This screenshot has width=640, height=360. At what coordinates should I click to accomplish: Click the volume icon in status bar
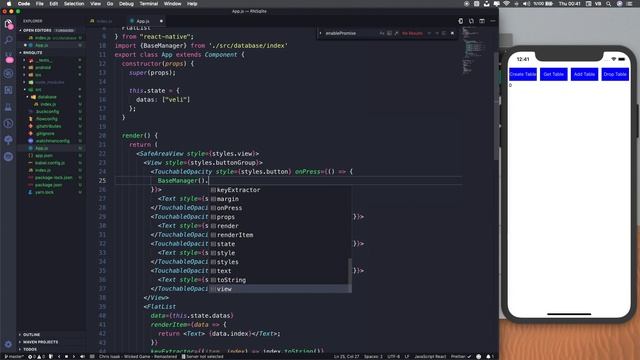pyautogui.click(x=82, y=357)
